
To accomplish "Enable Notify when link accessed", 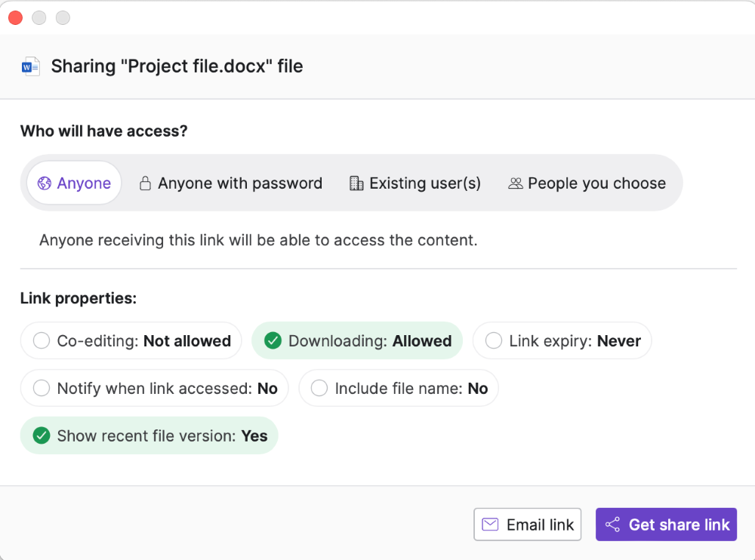I will [155, 388].
